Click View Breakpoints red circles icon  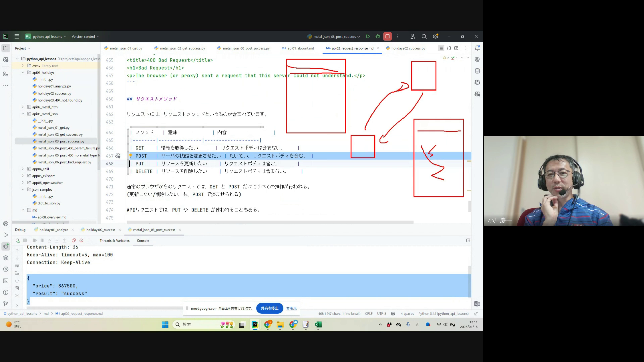tap(74, 241)
